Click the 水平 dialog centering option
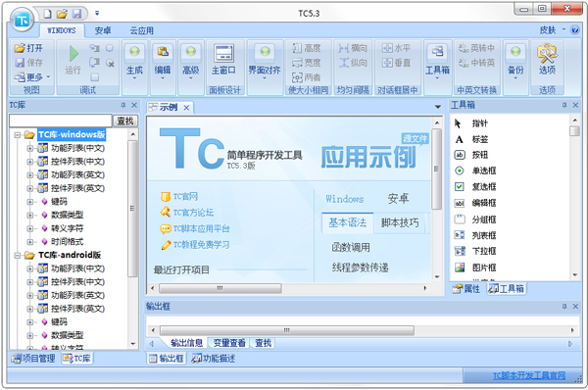The width and height of the screenshot is (588, 390). point(396,48)
